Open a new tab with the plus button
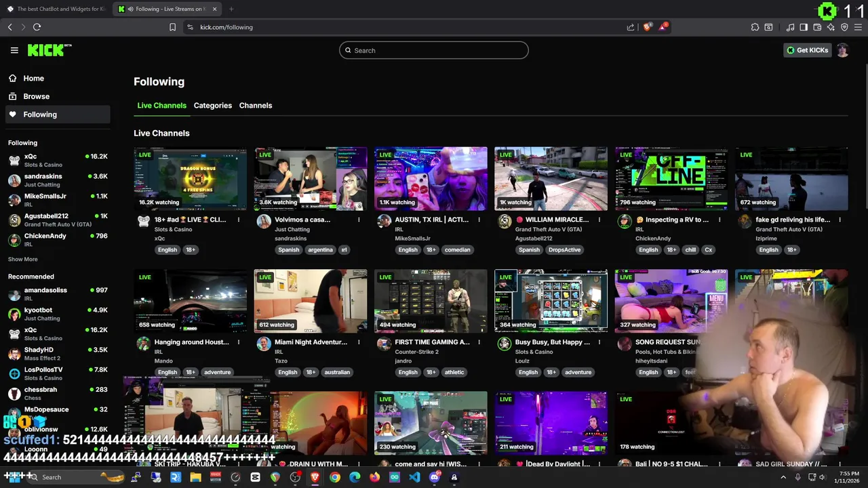Image resolution: width=868 pixels, height=488 pixels. click(x=231, y=9)
